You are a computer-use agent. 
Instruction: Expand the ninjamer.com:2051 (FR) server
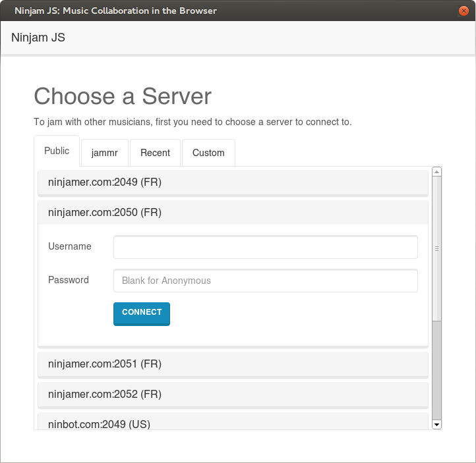pyautogui.click(x=233, y=364)
